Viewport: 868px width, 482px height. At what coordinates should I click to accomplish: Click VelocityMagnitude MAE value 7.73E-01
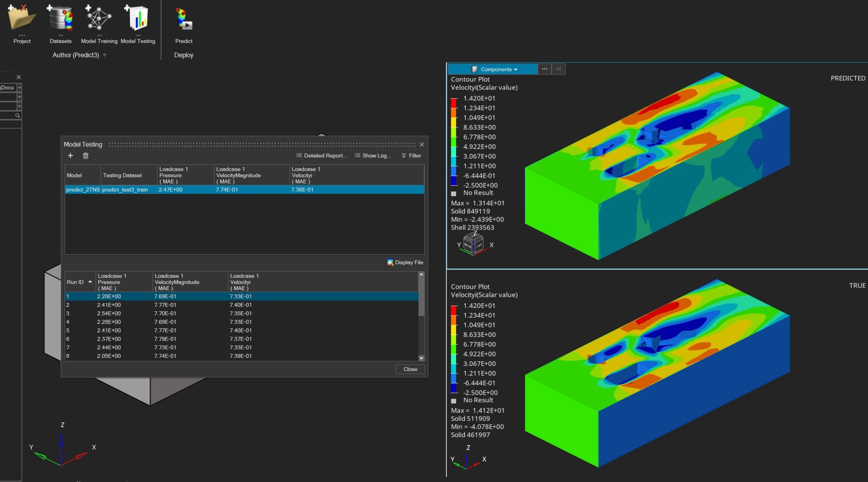coord(165,347)
